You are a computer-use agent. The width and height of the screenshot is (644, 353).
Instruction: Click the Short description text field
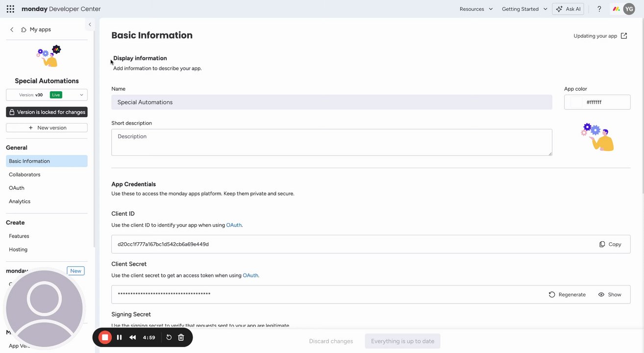pyautogui.click(x=331, y=142)
